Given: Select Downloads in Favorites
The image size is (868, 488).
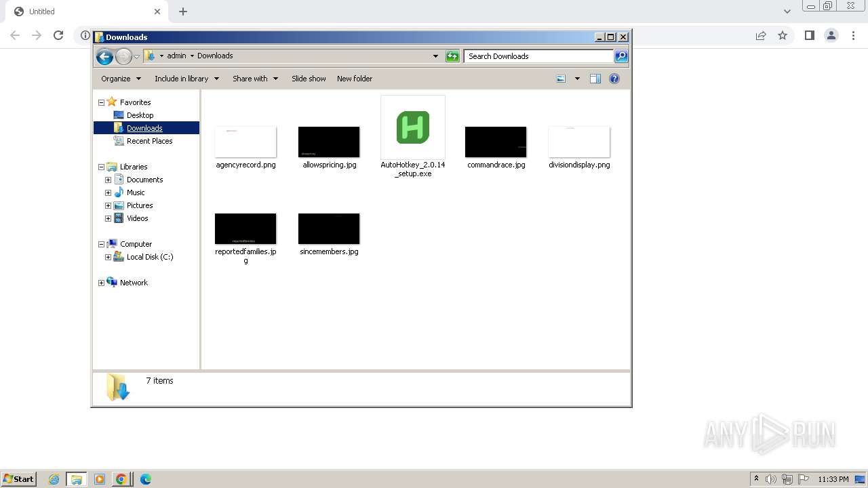Looking at the screenshot, I should (144, 128).
